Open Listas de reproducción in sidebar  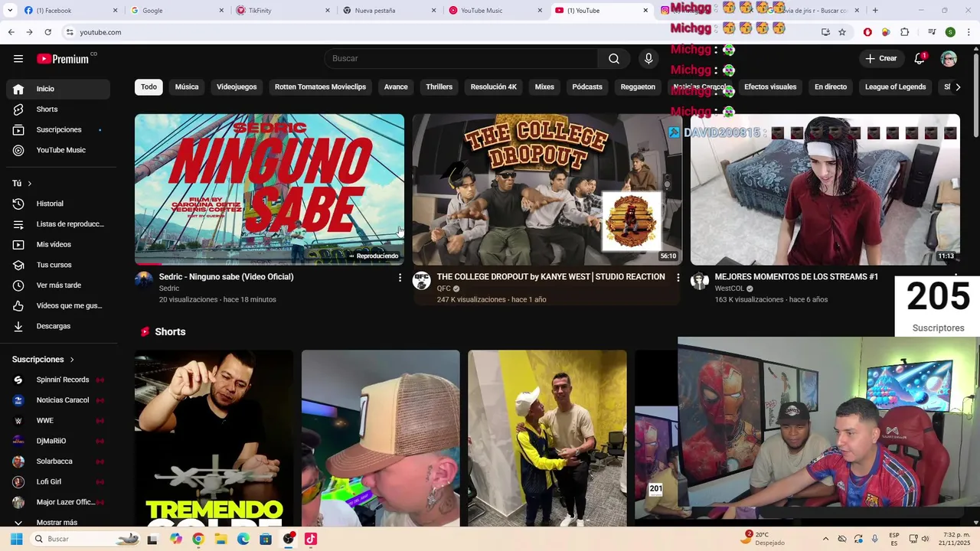58,224
